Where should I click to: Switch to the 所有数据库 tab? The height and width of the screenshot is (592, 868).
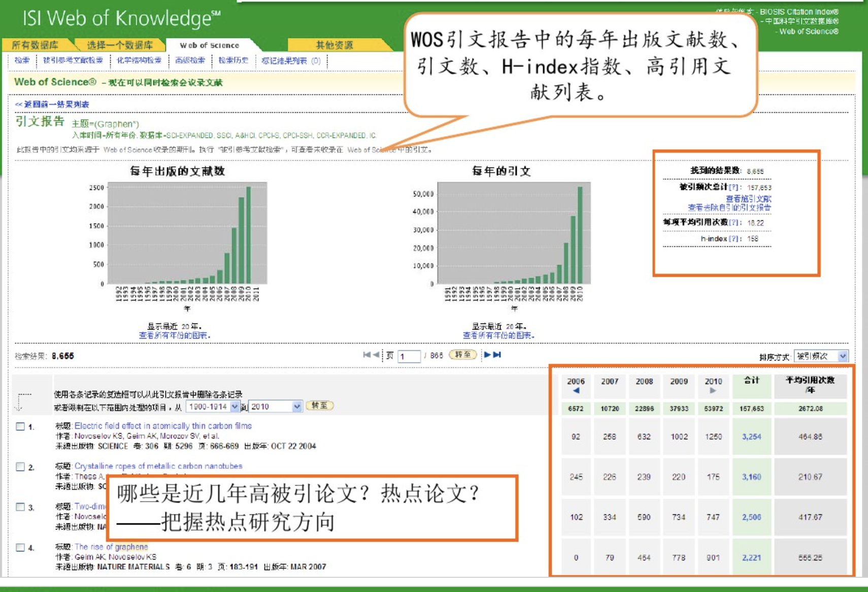[35, 45]
